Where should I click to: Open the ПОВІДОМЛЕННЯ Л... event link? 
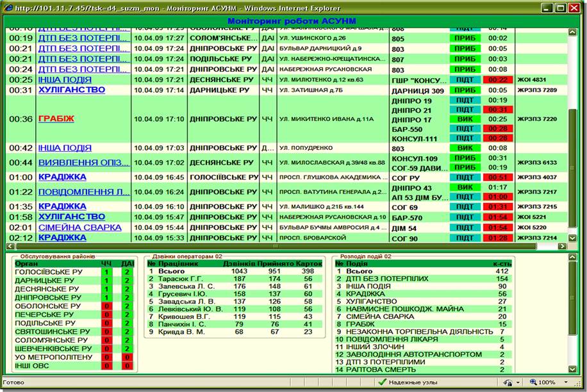[x=84, y=192]
